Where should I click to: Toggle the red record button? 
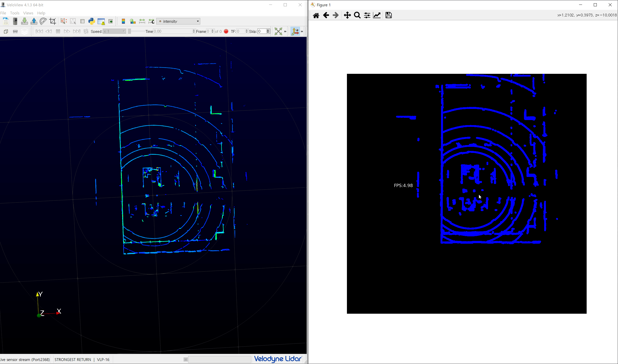[x=226, y=31]
